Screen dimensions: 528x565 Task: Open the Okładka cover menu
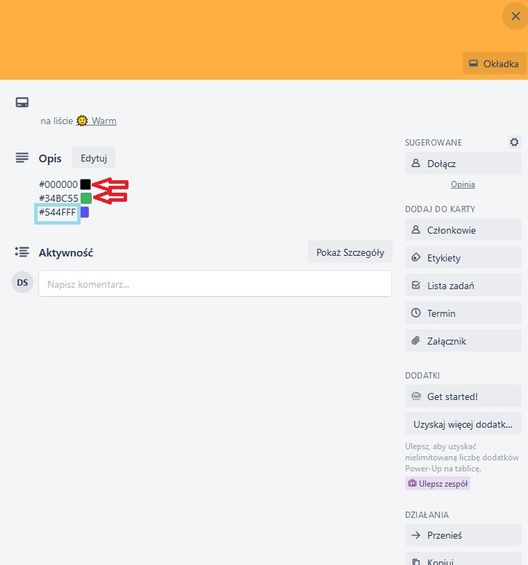click(x=494, y=64)
